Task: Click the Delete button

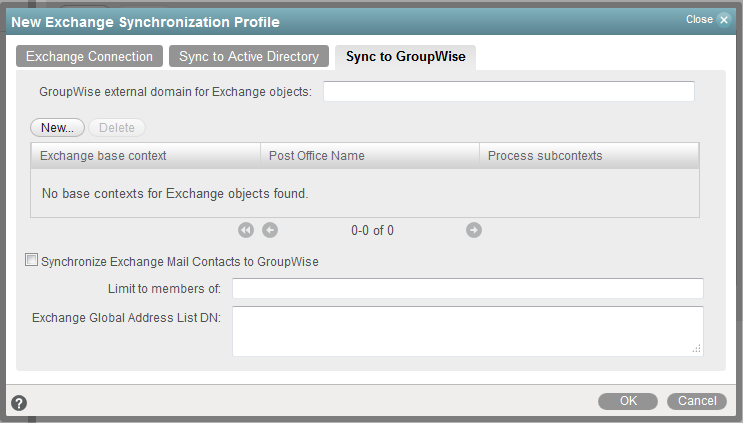Action: pyautogui.click(x=117, y=127)
